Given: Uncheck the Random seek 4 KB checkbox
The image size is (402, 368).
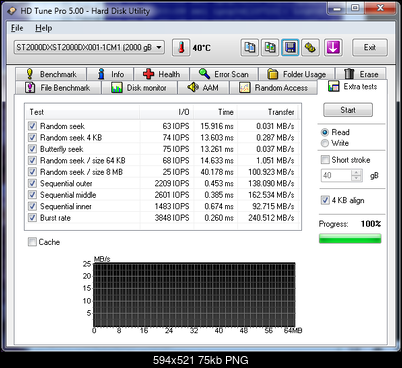Looking at the screenshot, I should pyautogui.click(x=32, y=137).
